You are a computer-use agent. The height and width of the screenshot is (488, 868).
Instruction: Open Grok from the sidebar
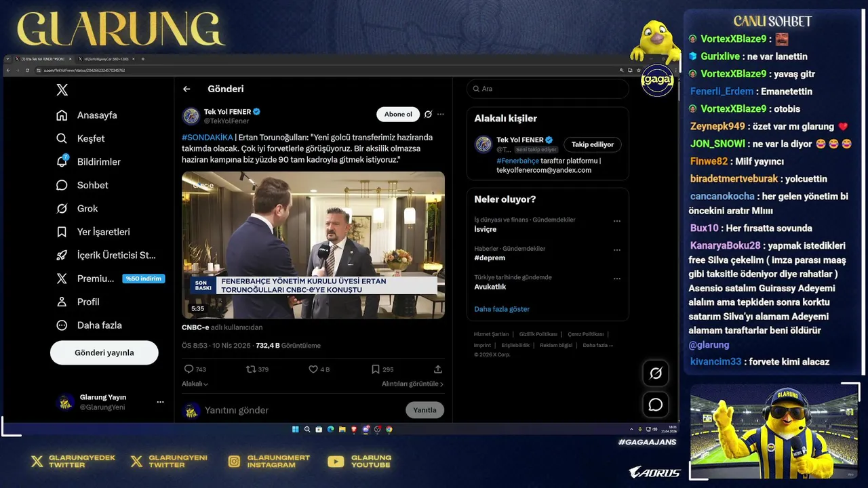[77, 209]
